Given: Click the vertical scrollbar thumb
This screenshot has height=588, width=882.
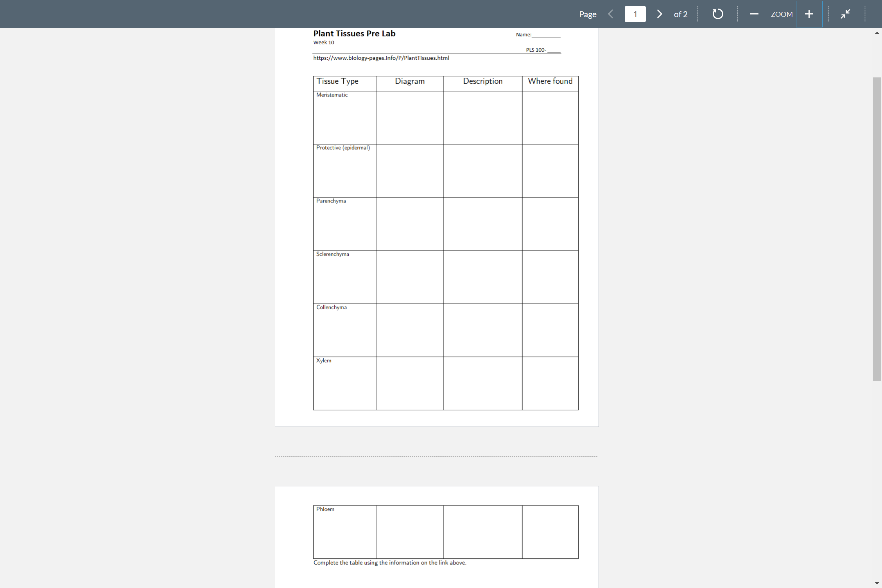Looking at the screenshot, I should tap(877, 229).
